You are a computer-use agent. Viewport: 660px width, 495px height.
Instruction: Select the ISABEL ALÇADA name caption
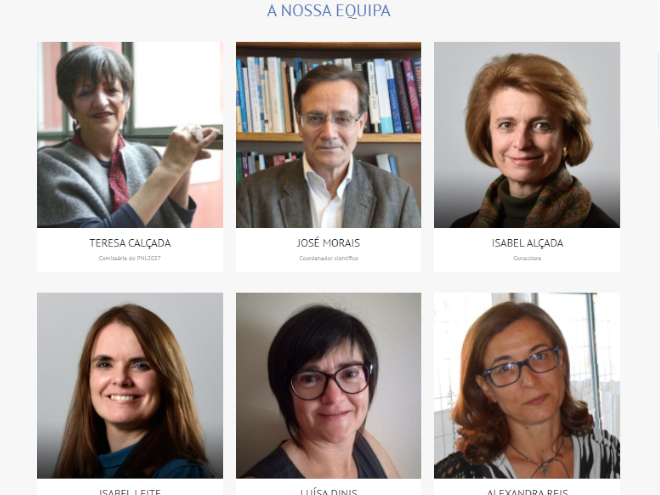tap(527, 243)
